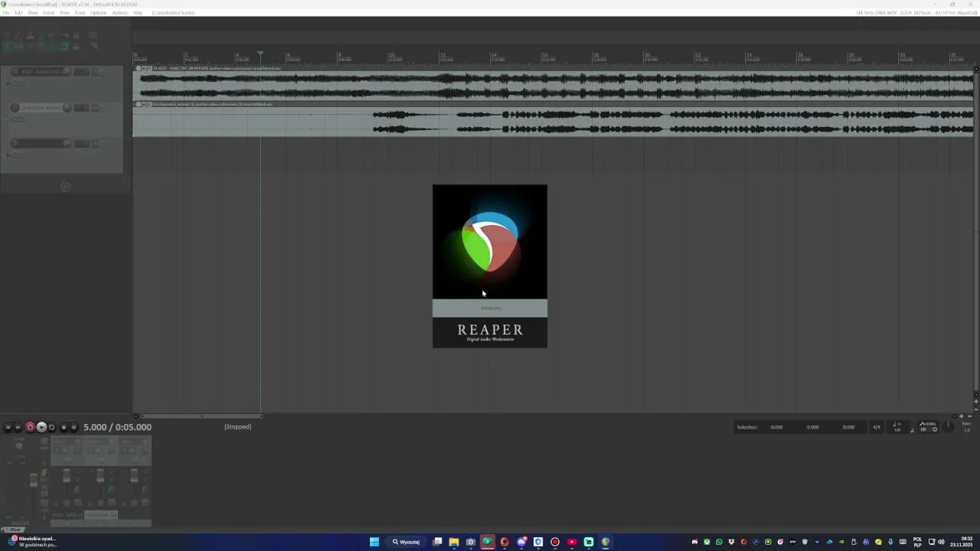Open the View menu
Image resolution: width=980 pixels, height=551 pixels.
pyautogui.click(x=33, y=13)
